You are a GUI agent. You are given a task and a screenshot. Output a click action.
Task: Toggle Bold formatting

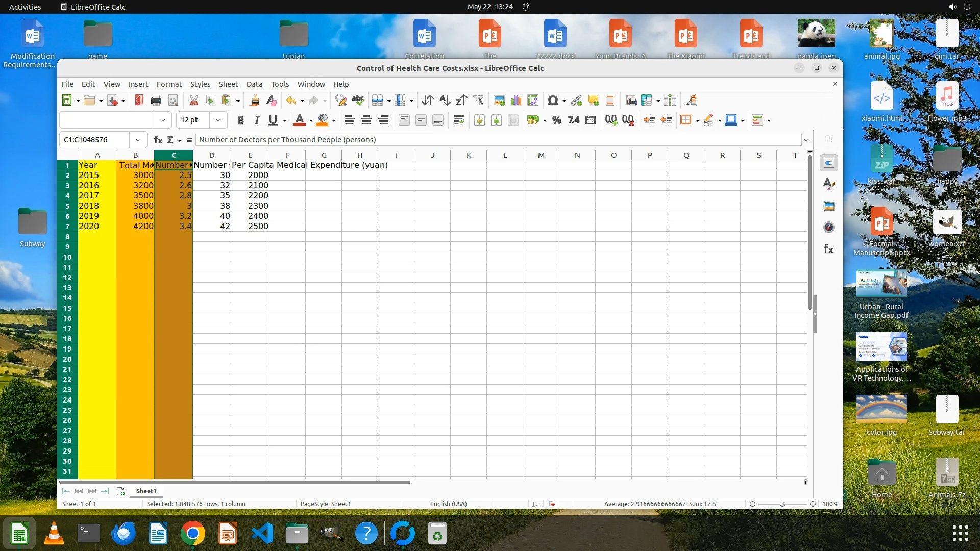coord(240,120)
